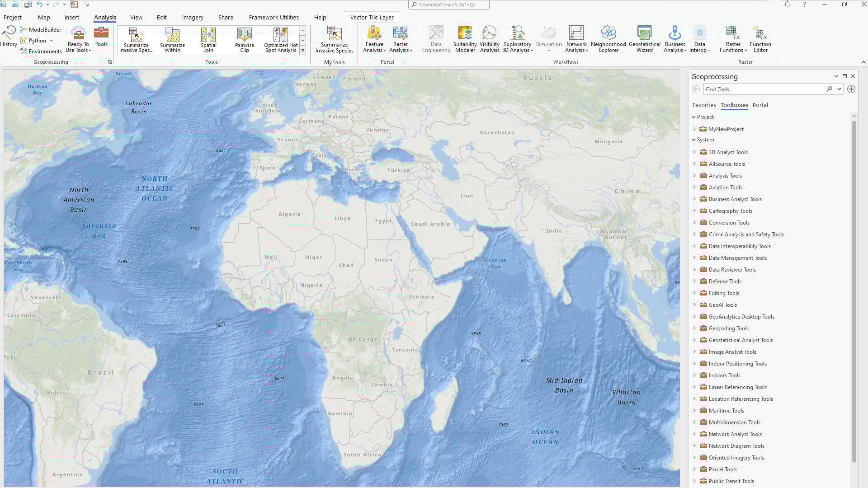The width and height of the screenshot is (868, 488).
Task: Expand the Conversion Tools toolbox
Action: tap(695, 223)
